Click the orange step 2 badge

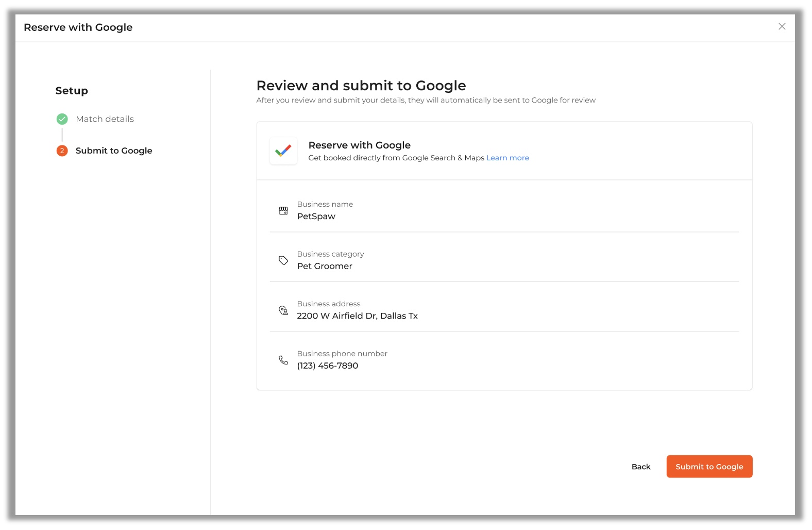(x=62, y=151)
